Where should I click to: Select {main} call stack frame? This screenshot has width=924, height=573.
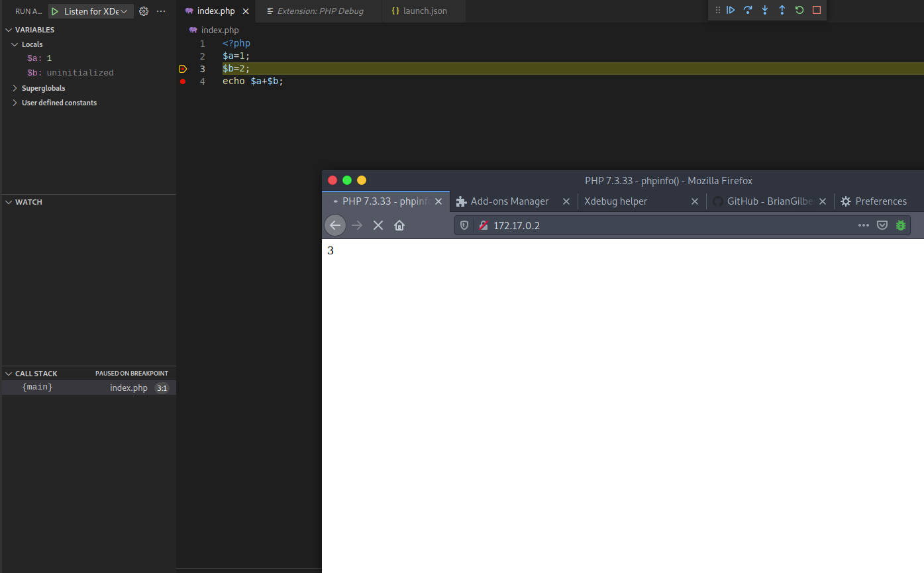(89, 388)
